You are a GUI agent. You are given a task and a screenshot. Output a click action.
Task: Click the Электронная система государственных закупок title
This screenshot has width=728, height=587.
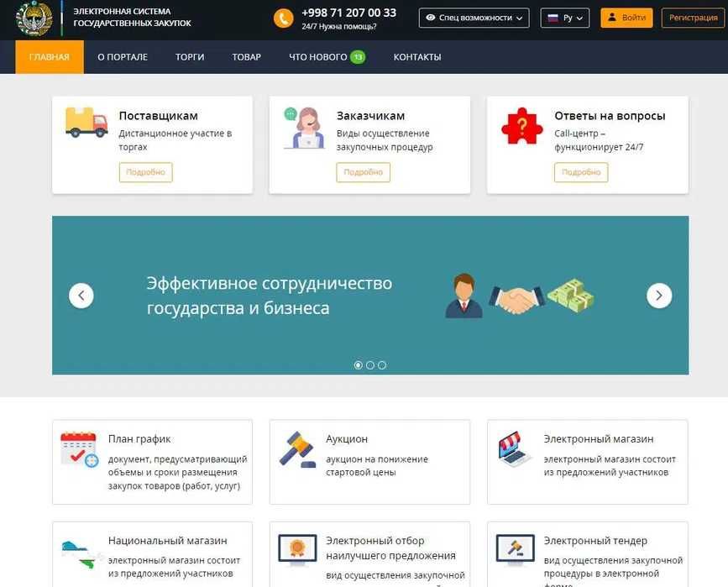132,17
